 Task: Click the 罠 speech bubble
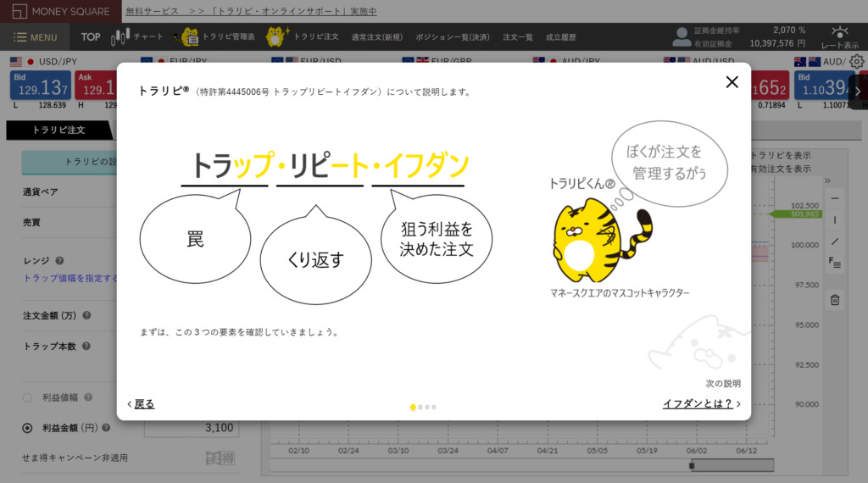[x=195, y=238]
